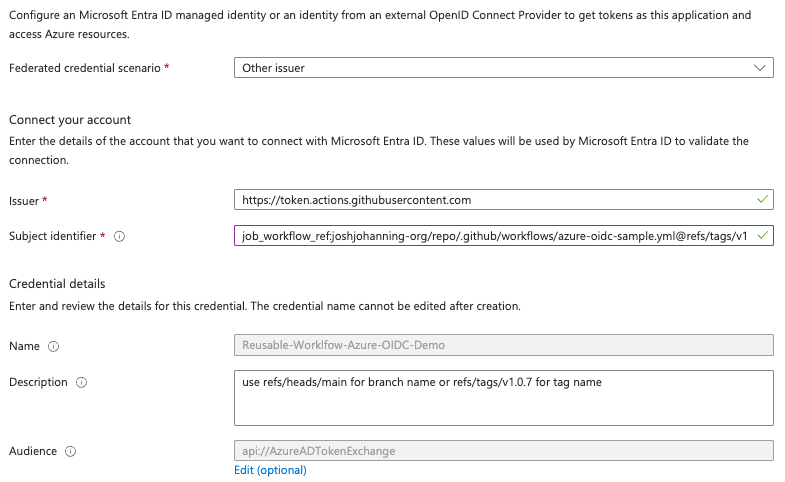Click the Issuer field label
The image size is (785, 482).
point(24,201)
